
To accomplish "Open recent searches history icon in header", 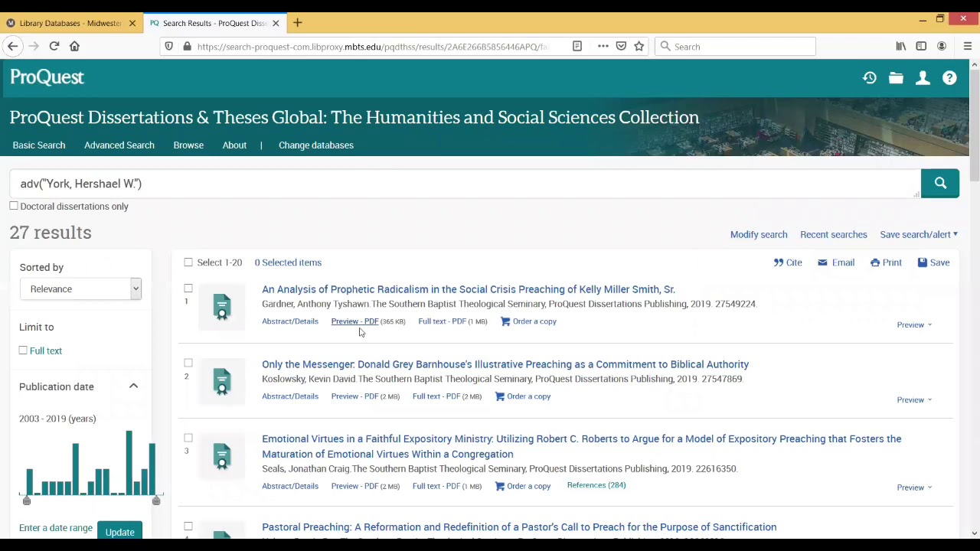I will click(869, 77).
